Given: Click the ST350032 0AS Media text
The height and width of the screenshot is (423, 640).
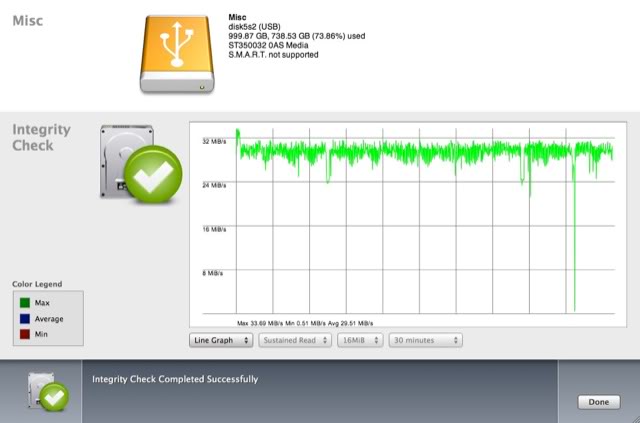Looking at the screenshot, I should (268, 45).
